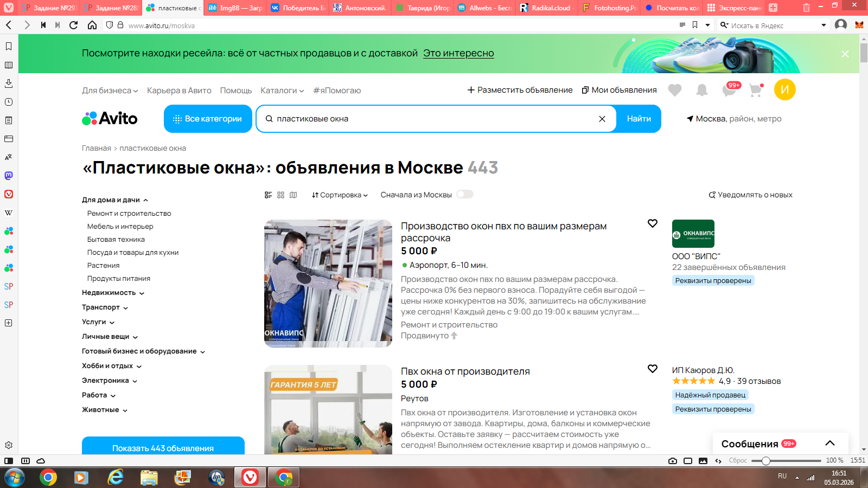868x488 pixels.
Task: Go to the browser home page
Action: tap(92, 25)
